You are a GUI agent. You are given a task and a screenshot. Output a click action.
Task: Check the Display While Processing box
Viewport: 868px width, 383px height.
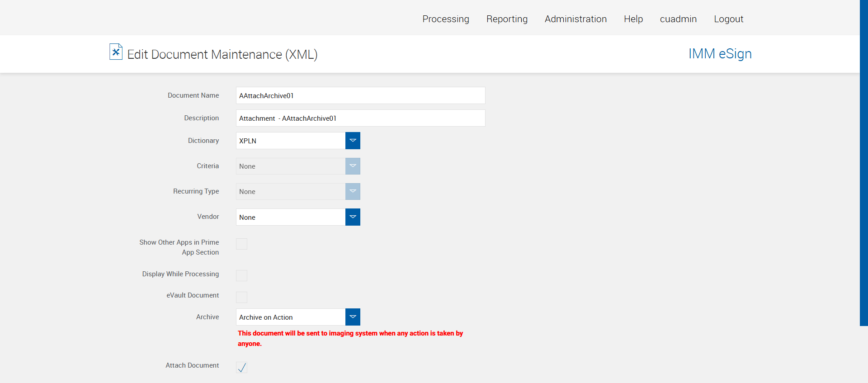coord(242,275)
